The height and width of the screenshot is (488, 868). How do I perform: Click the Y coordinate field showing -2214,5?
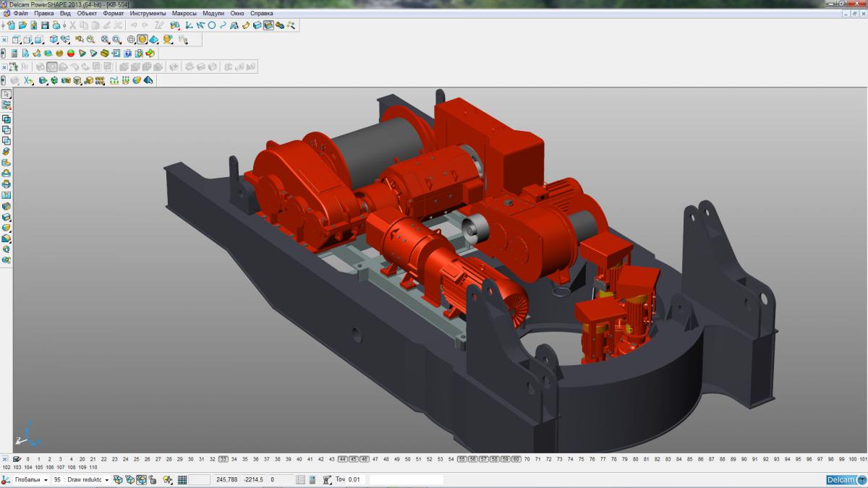[253, 479]
